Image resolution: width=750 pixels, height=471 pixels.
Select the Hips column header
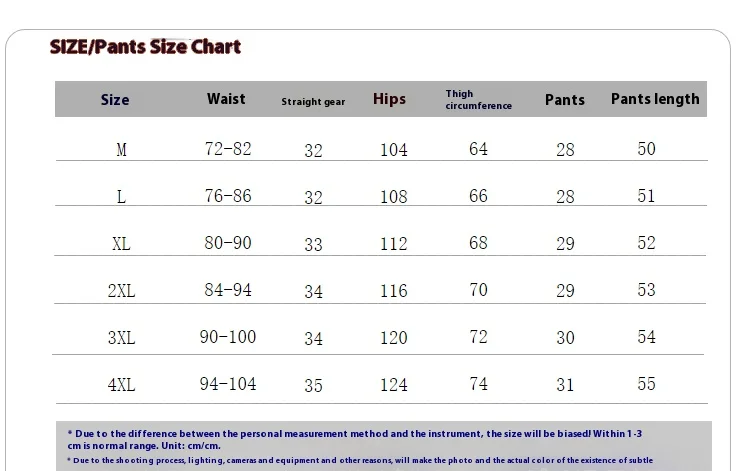tap(389, 99)
